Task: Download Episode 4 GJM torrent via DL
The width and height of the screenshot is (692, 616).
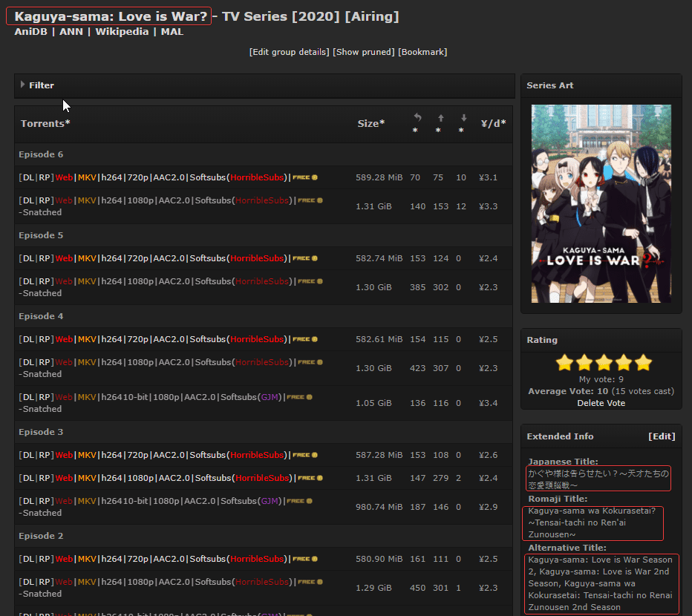Action: [x=28, y=397]
